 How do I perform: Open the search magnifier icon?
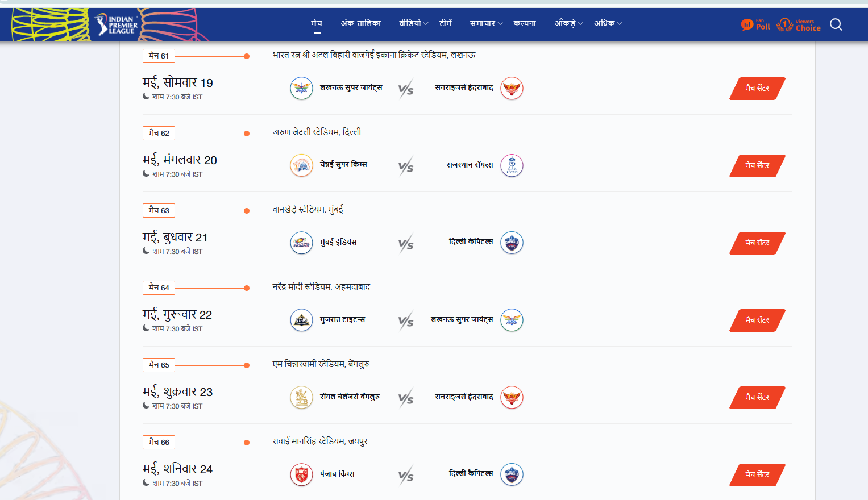click(x=836, y=24)
